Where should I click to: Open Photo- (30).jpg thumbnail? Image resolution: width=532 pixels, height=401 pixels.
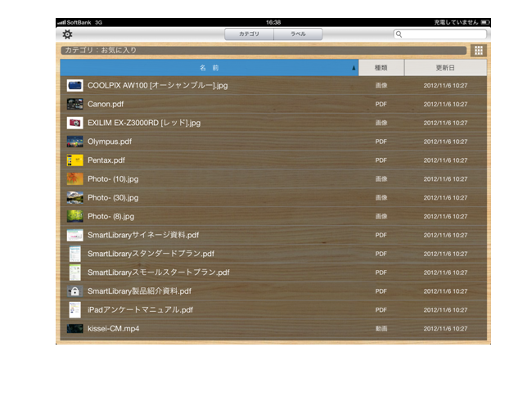pos(75,197)
